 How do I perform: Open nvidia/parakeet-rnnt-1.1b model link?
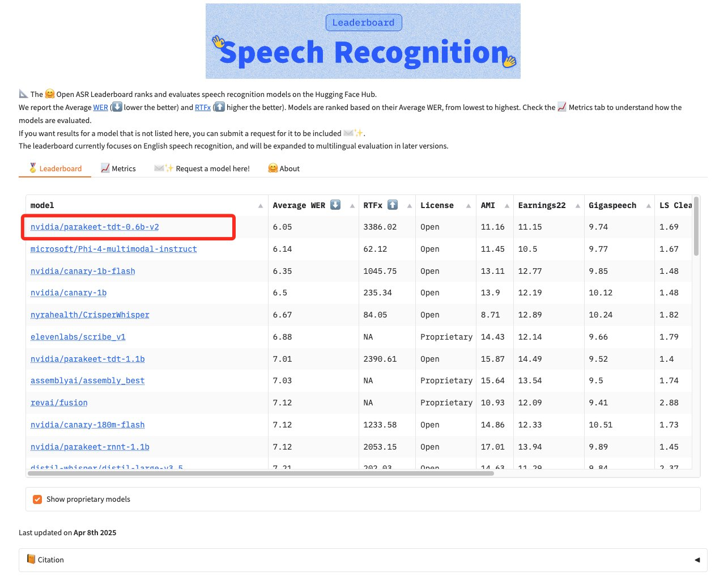coord(90,447)
